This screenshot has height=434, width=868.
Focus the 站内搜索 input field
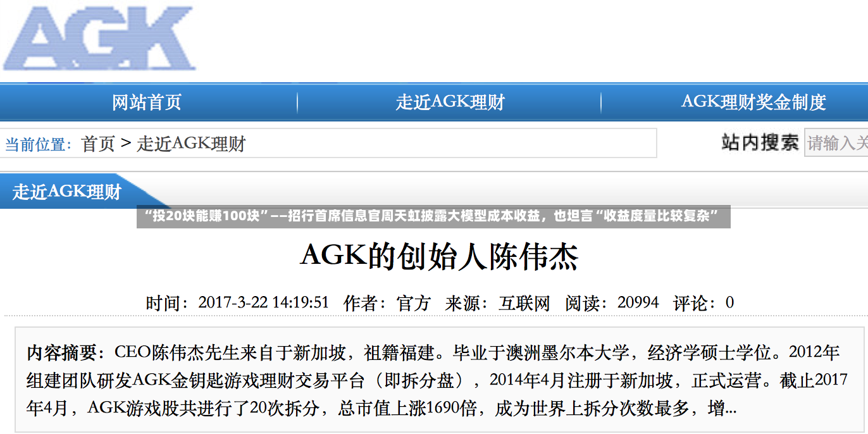click(836, 143)
